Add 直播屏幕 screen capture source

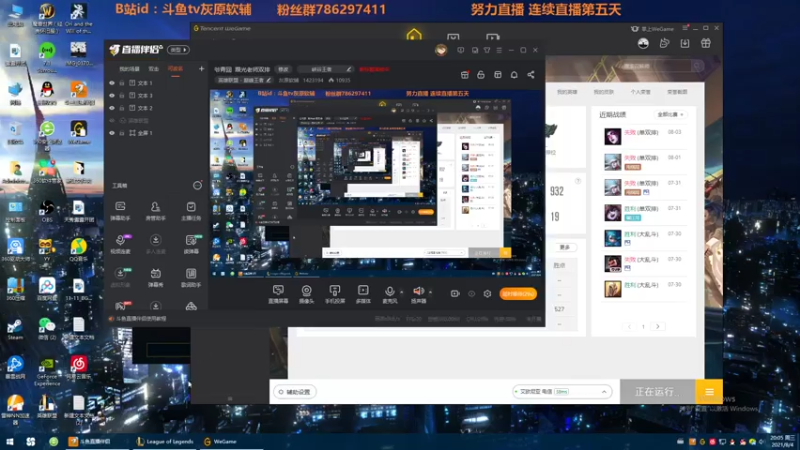tap(278, 294)
